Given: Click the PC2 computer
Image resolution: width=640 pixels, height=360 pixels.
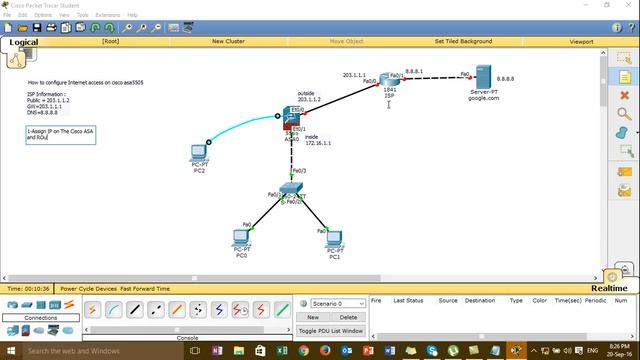Looking at the screenshot, I should [199, 153].
